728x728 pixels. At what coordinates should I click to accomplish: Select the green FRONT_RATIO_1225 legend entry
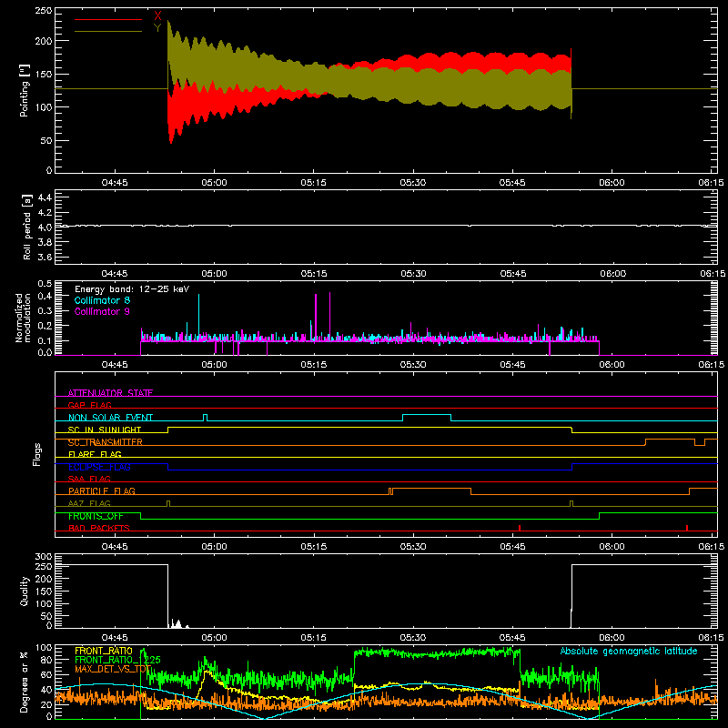[x=117, y=660]
